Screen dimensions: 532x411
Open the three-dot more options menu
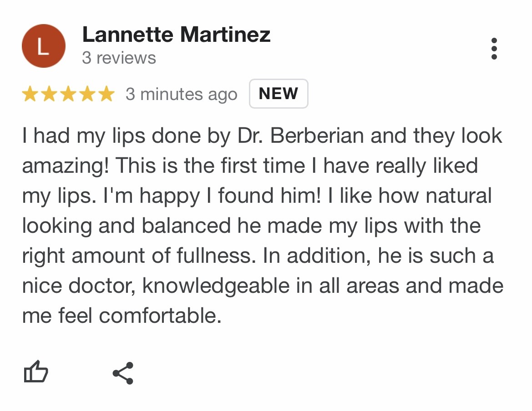coord(494,49)
